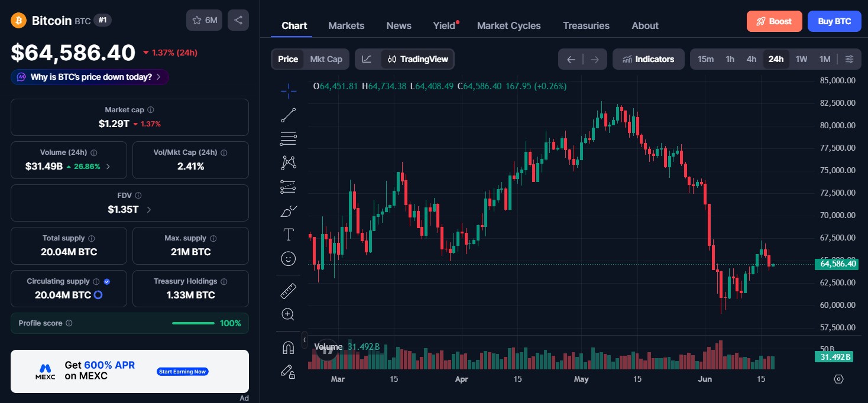Click the Profile score progress bar
Screen dimensions: 868x403
click(x=193, y=323)
